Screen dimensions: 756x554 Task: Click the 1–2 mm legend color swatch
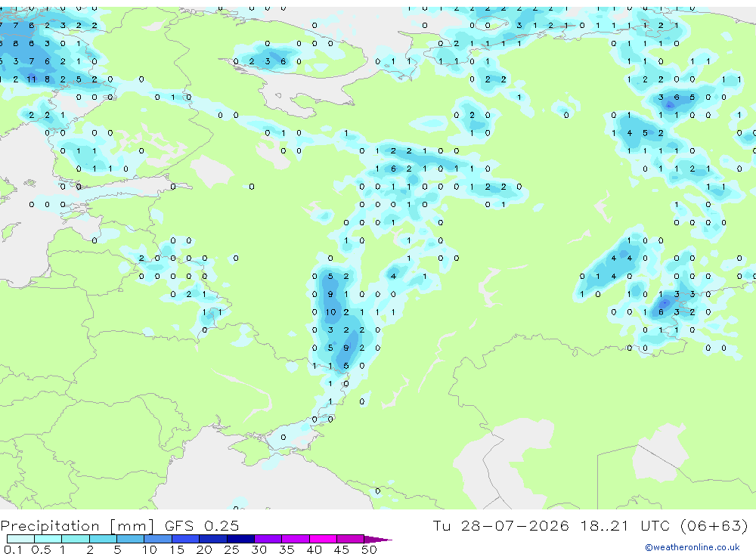pos(76,539)
